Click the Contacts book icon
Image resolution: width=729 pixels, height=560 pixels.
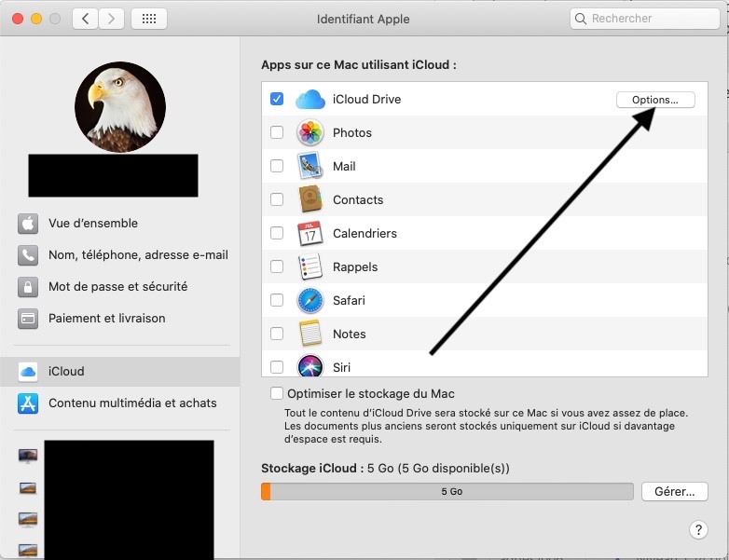310,199
